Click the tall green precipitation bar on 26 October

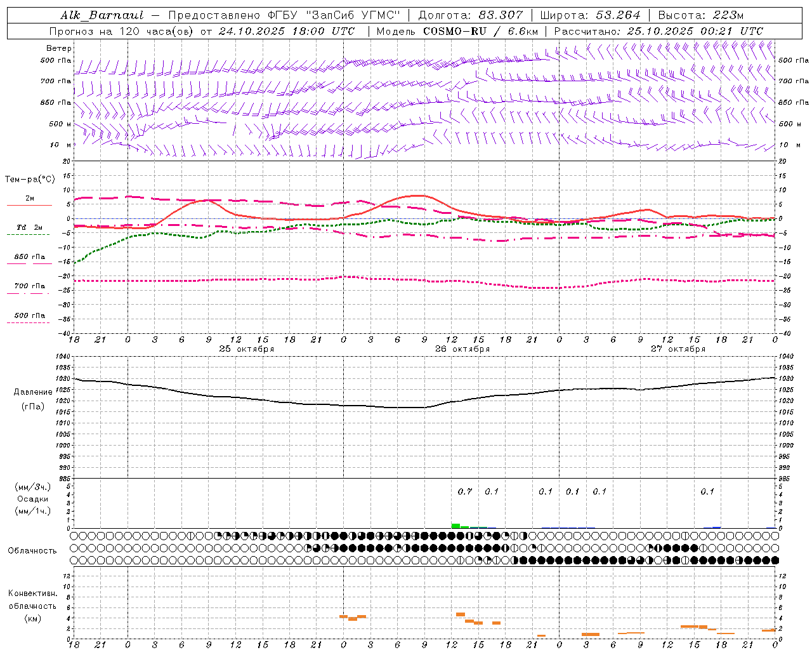click(455, 526)
